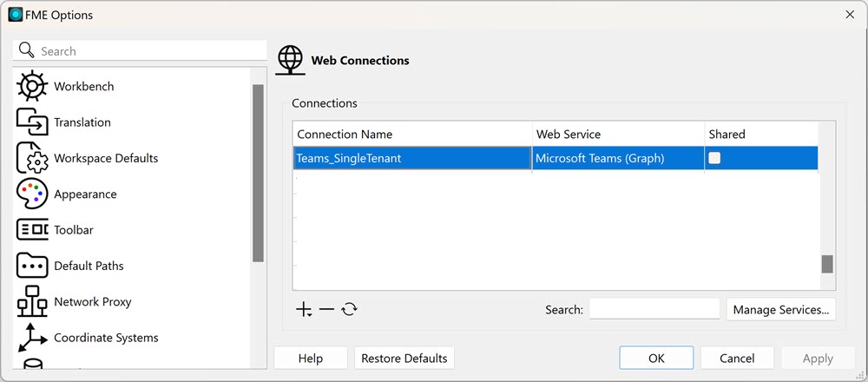The image size is (868, 382).
Task: Sort by Connection Name column header
Action: (x=412, y=134)
